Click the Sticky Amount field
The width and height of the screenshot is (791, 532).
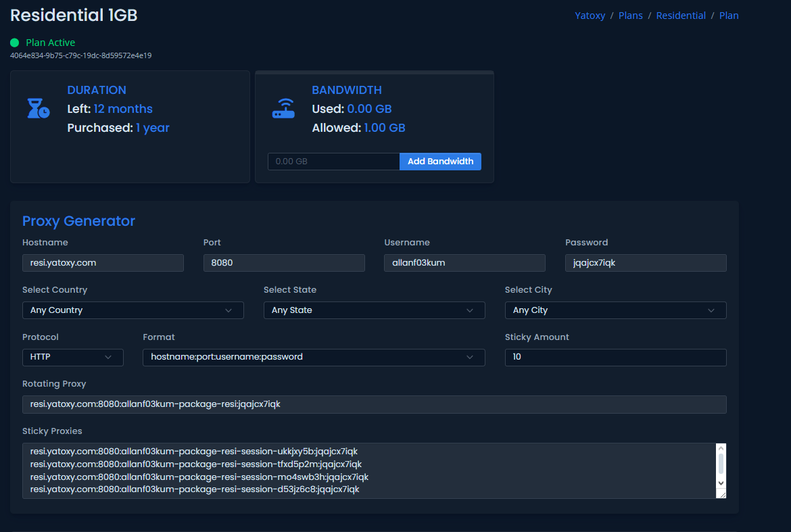615,357
